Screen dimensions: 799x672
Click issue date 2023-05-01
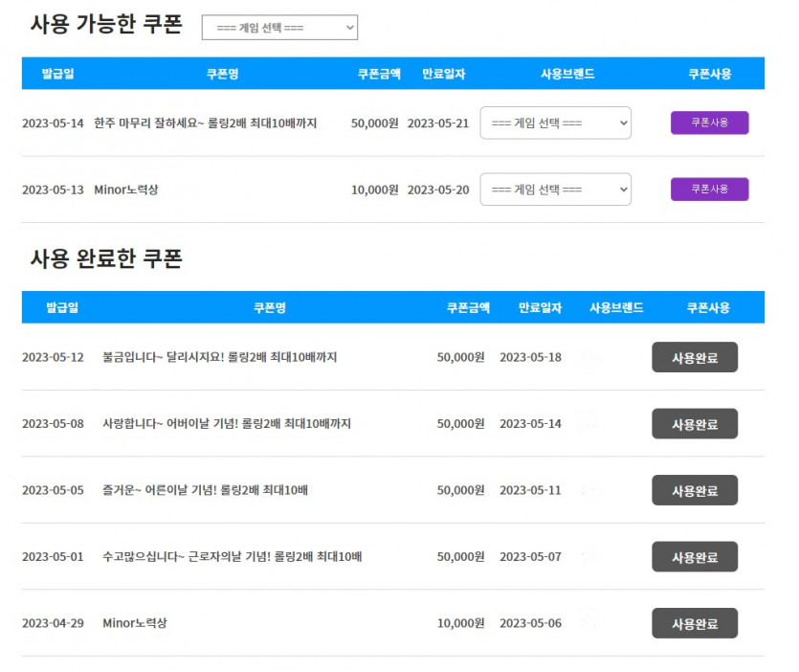click(x=53, y=557)
